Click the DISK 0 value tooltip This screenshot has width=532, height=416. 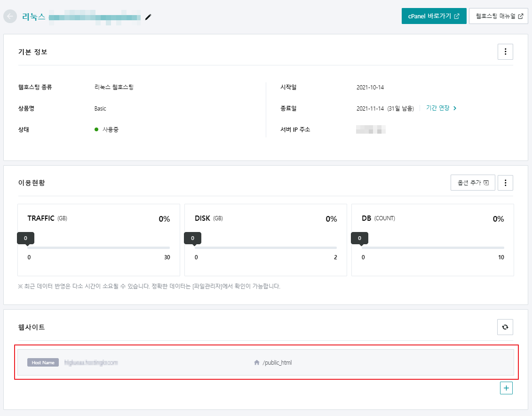pos(192,238)
